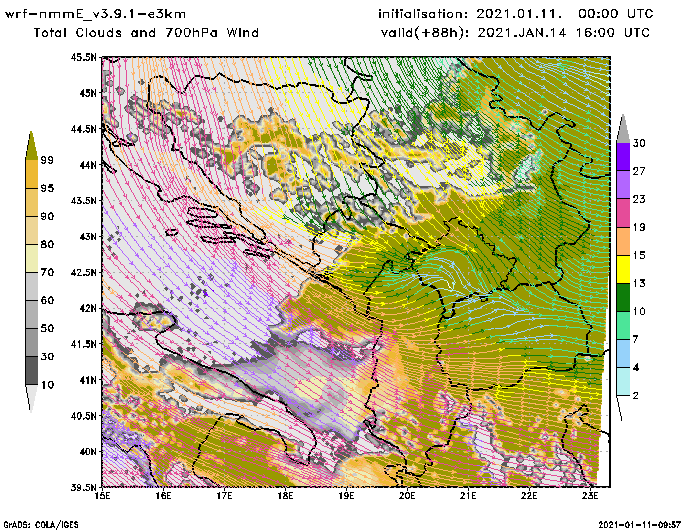Click the '22E' longitude label
Image resolution: width=700 pixels, height=530 pixels.
(529, 496)
